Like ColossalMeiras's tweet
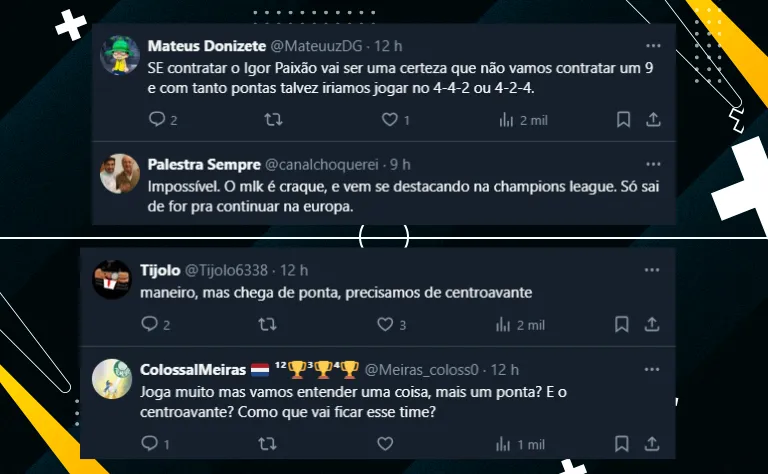This screenshot has width=768, height=474. pyautogui.click(x=385, y=443)
